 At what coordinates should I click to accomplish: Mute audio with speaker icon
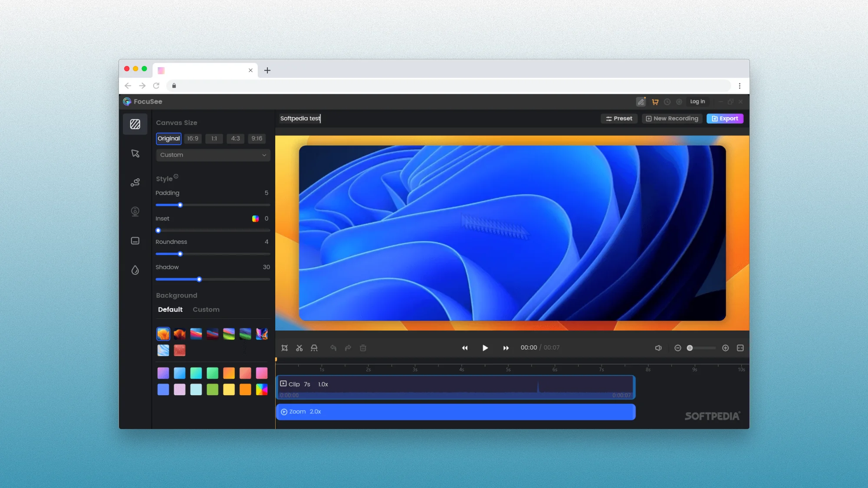658,348
